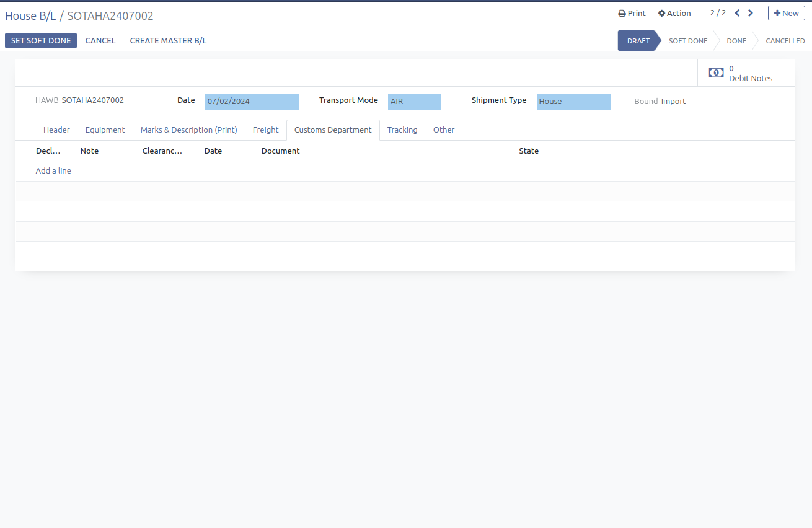The width and height of the screenshot is (812, 528).
Task: Open the House B/L breadcrumb link
Action: (30, 16)
